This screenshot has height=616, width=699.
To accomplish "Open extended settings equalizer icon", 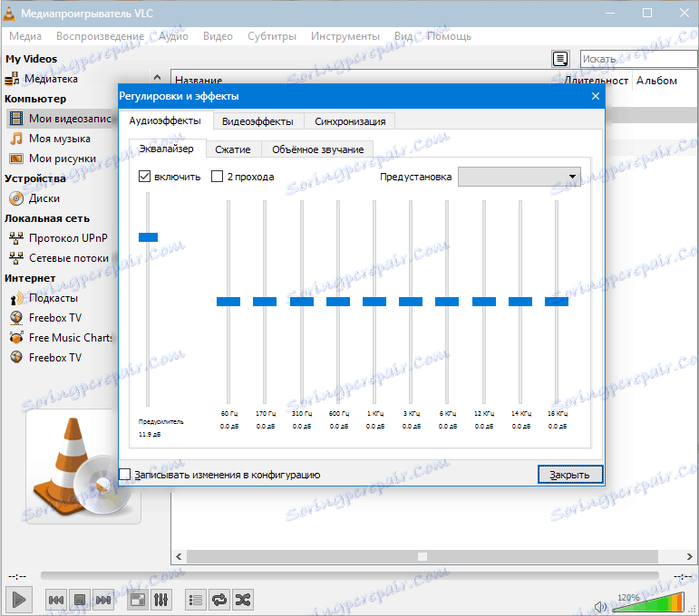I will tap(161, 600).
